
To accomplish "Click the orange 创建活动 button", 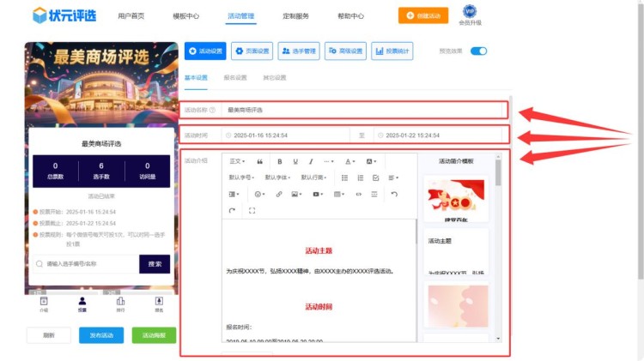I will pos(422,15).
